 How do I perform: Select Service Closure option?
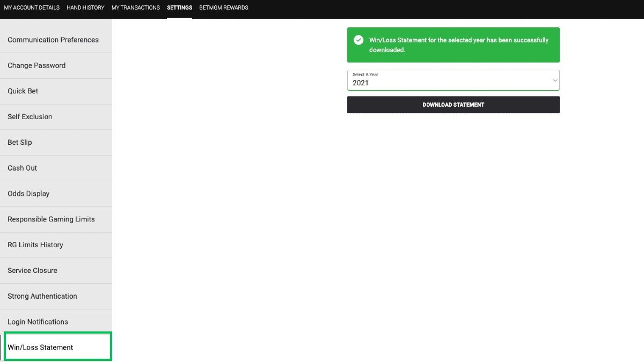[x=56, y=271]
